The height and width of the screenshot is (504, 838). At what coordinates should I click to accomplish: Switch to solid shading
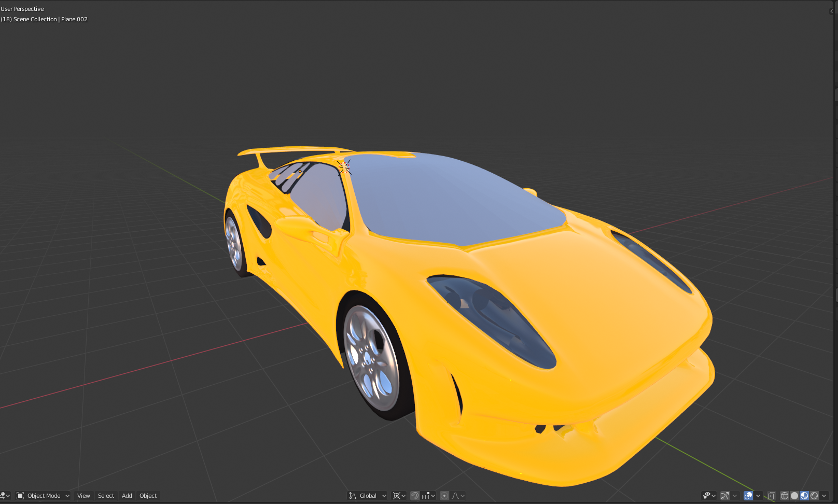pyautogui.click(x=794, y=496)
